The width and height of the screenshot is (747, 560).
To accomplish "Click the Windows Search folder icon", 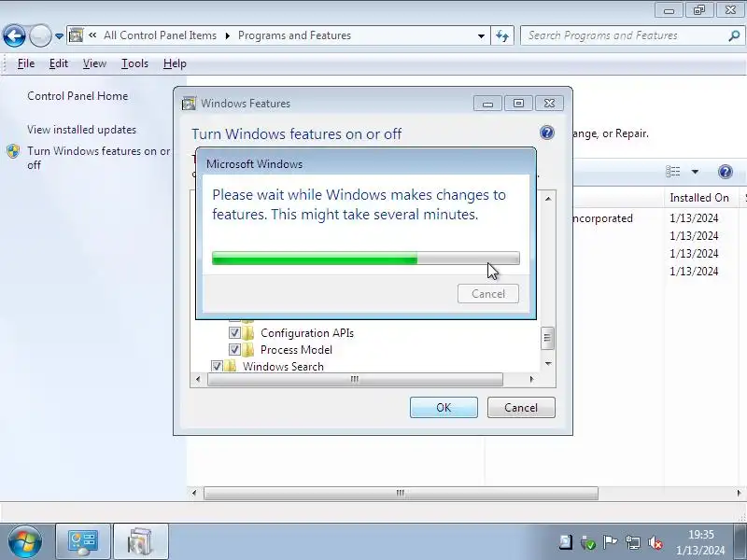I will (x=231, y=366).
